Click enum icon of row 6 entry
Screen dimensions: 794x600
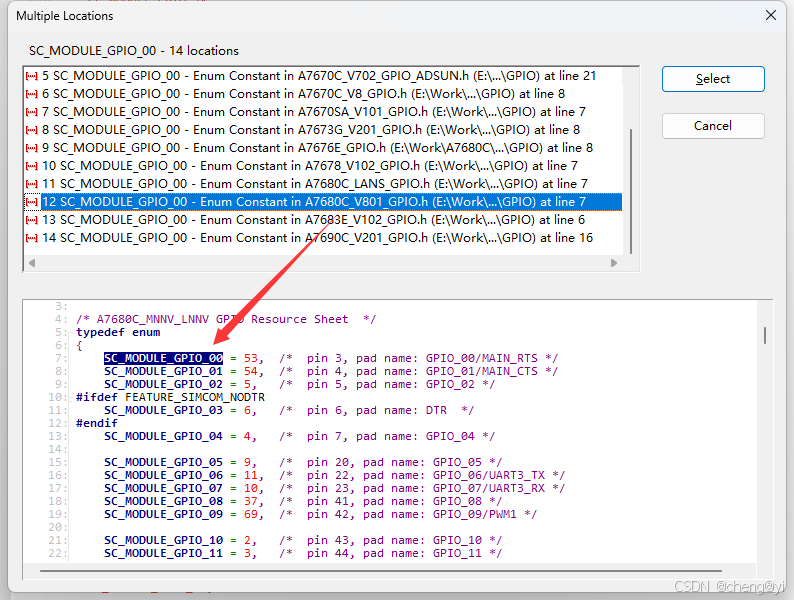[31, 94]
